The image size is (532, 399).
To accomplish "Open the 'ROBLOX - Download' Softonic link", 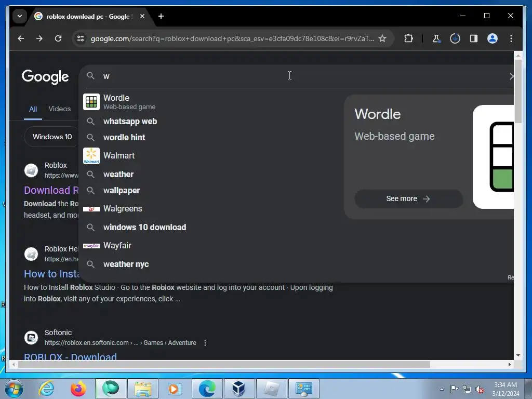I will [70, 356].
